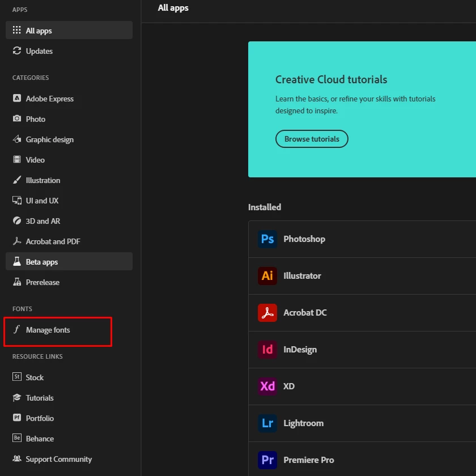This screenshot has width=476, height=476.
Task: Click the Video filmstrip icon
Action: pos(17,159)
